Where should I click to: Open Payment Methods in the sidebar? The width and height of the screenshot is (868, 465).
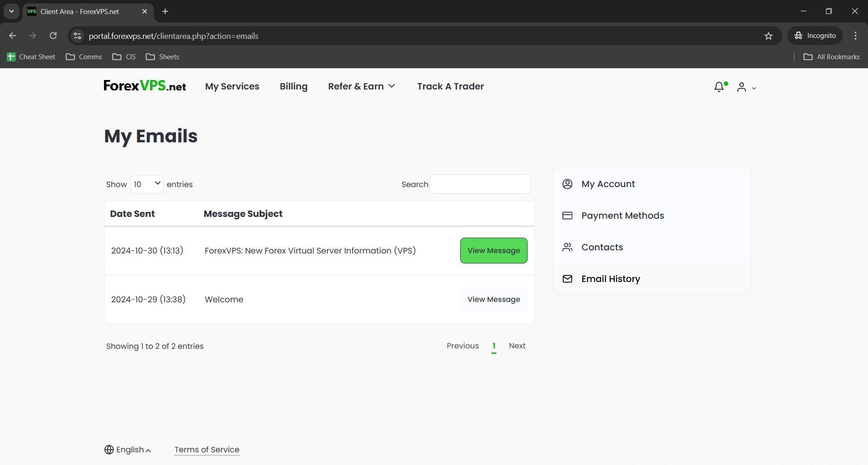pos(652,216)
